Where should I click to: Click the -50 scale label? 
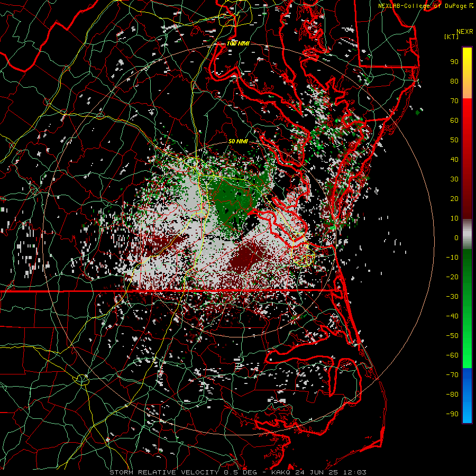452,336
